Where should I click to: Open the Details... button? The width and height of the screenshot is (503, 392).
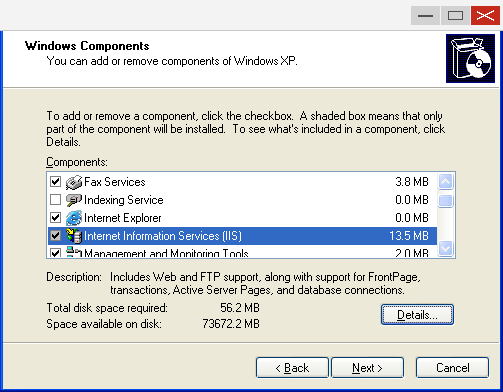417,314
